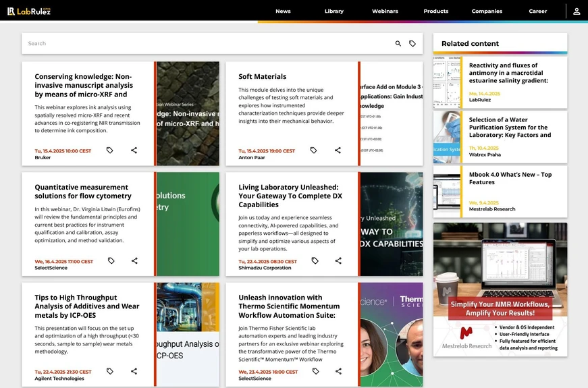
Task: Click tag icon on flow cytometry card
Action: point(111,260)
